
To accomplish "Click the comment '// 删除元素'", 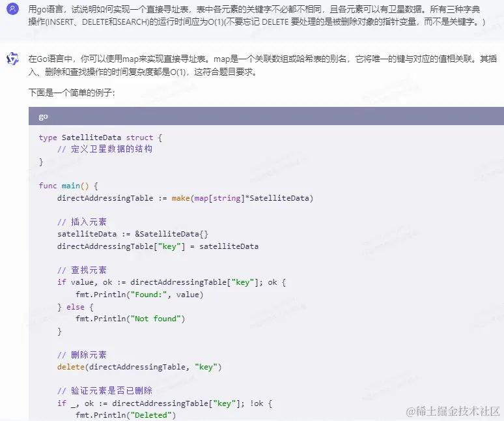I will tap(82, 355).
